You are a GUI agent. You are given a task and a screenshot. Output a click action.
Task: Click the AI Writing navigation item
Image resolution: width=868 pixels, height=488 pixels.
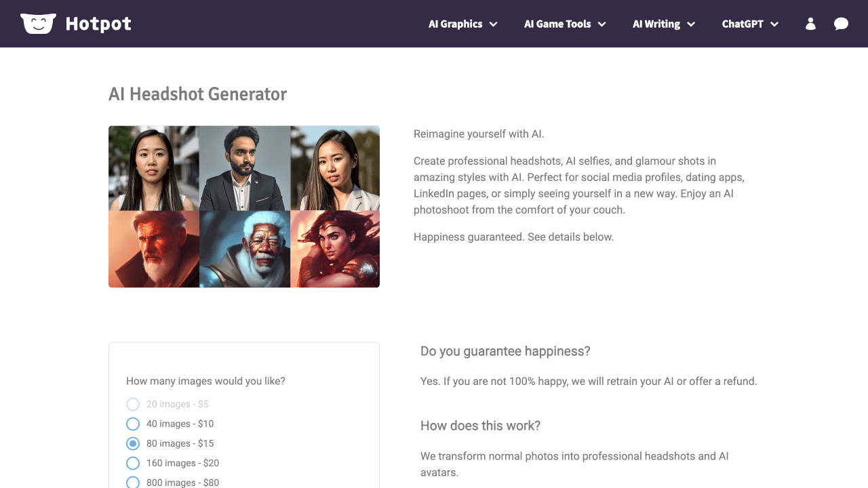point(657,24)
